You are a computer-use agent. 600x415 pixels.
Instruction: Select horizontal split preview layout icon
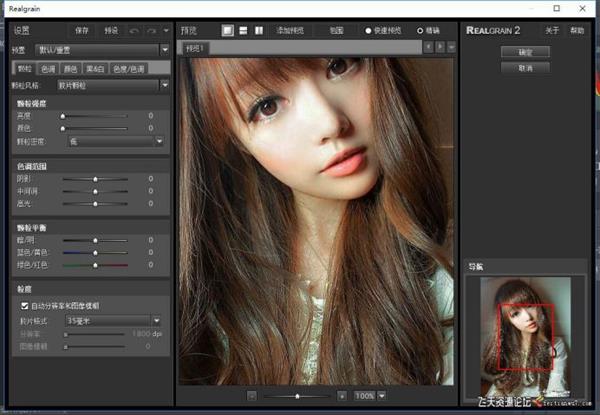point(243,31)
